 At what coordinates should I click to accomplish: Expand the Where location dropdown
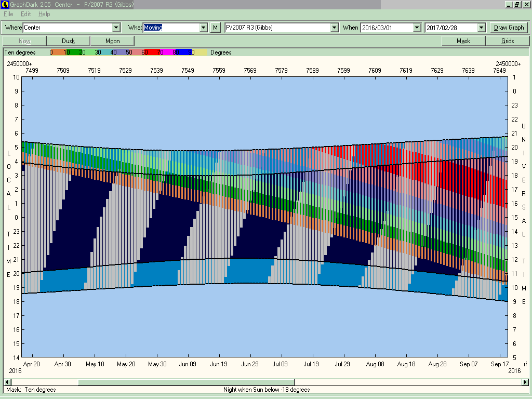click(x=116, y=28)
